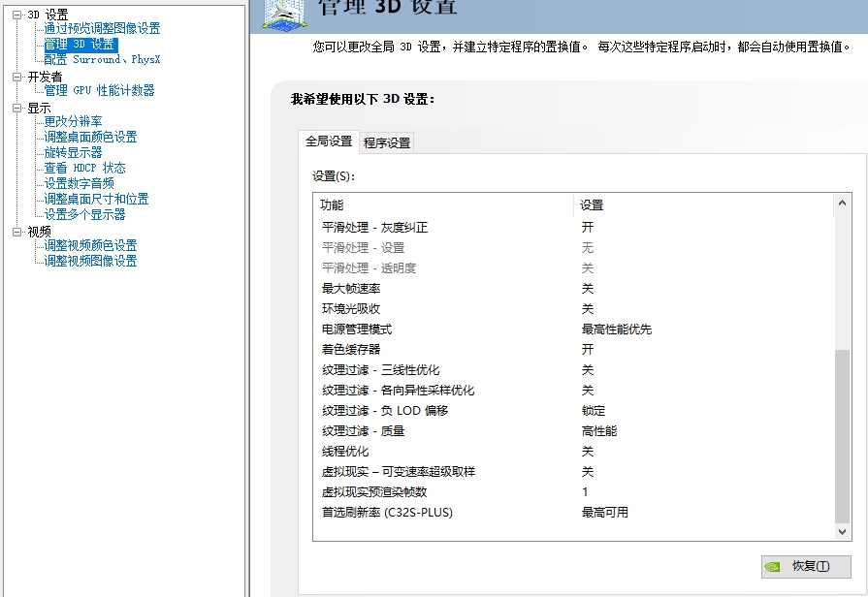Select 电源管理模式 row
The width and height of the screenshot is (868, 597).
coord(573,330)
